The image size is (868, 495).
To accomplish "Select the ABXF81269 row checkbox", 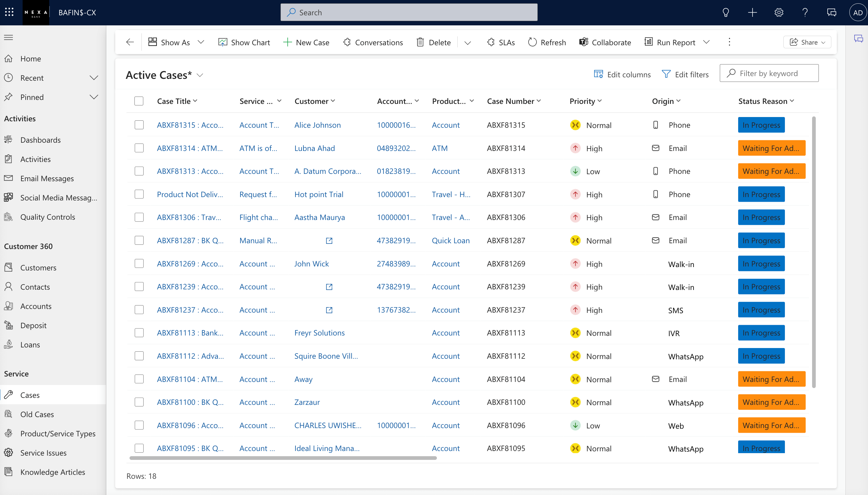I will click(139, 263).
